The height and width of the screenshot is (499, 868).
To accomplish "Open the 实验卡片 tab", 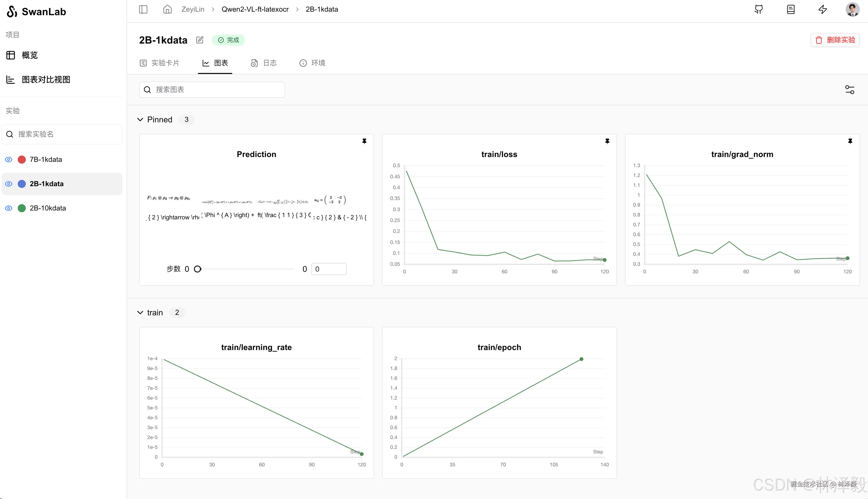I will pos(160,63).
